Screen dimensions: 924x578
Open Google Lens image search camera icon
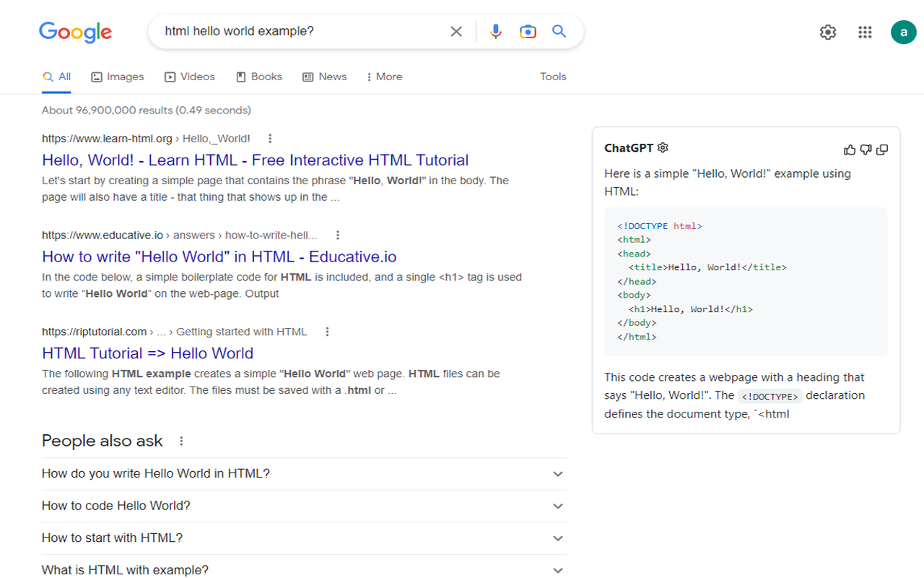click(528, 32)
